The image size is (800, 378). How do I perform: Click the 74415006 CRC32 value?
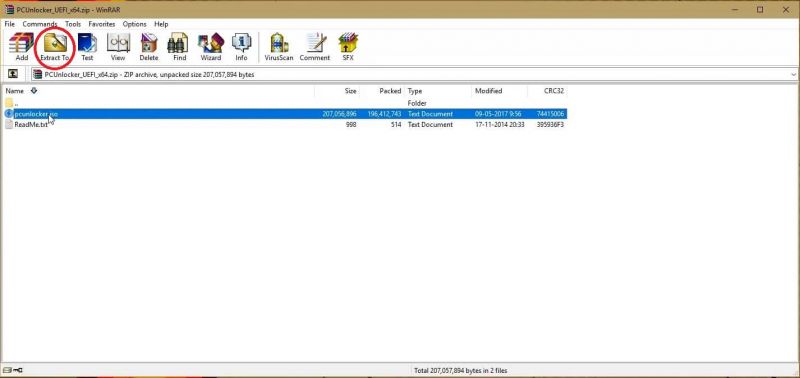tap(550, 114)
